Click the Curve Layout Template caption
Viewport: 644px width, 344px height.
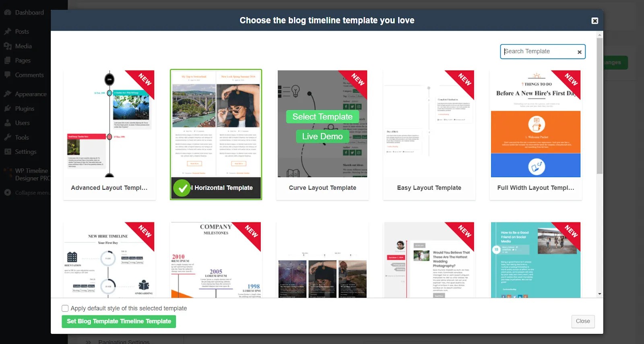pos(322,188)
